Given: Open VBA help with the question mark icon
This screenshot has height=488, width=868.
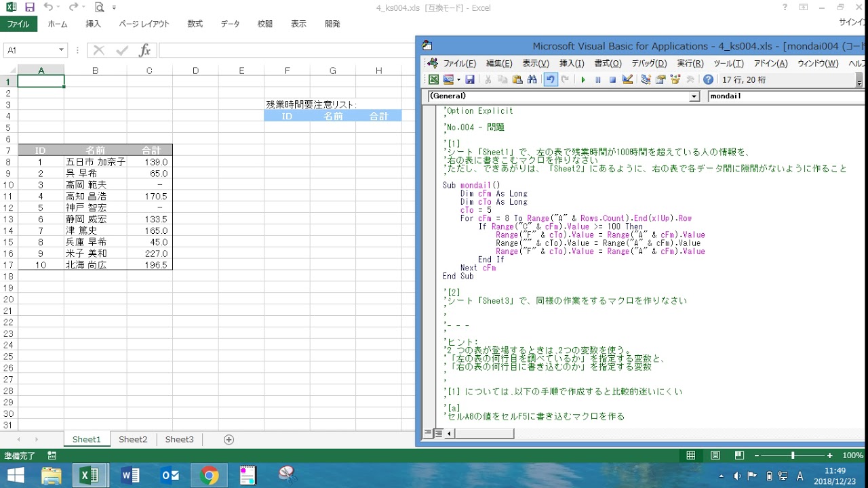Looking at the screenshot, I should pyautogui.click(x=708, y=80).
